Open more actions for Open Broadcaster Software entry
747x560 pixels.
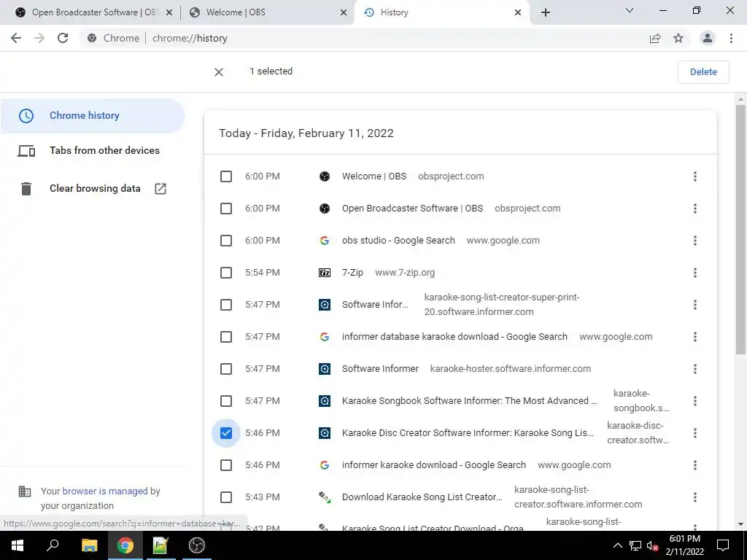pyautogui.click(x=695, y=209)
